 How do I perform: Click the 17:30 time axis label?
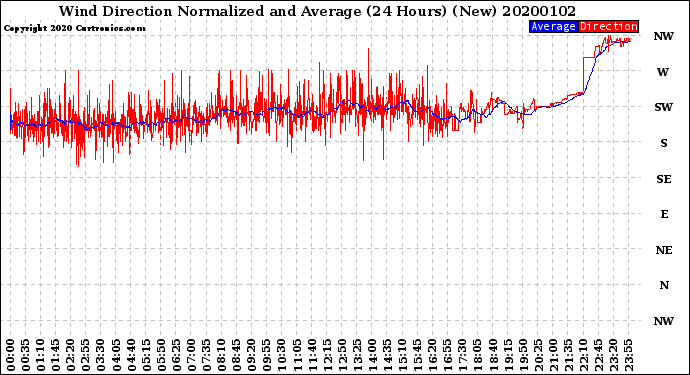(462, 355)
